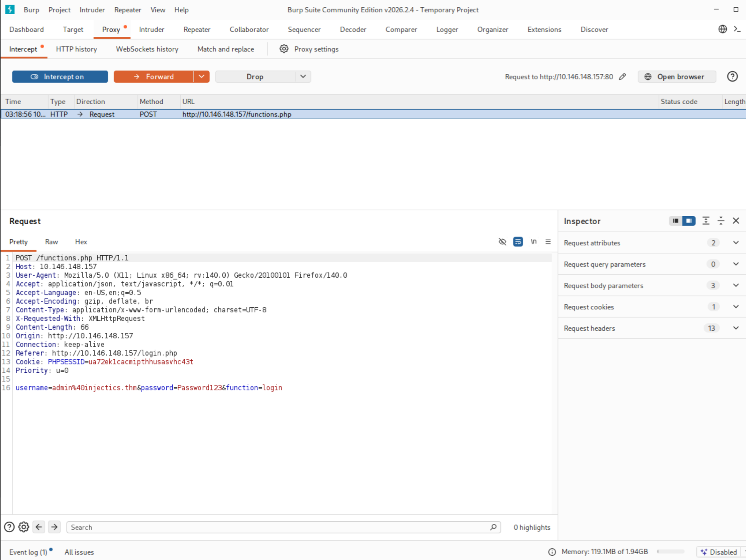Screen dimensions: 746x560
Task: Forward the intercepted request
Action: point(154,77)
